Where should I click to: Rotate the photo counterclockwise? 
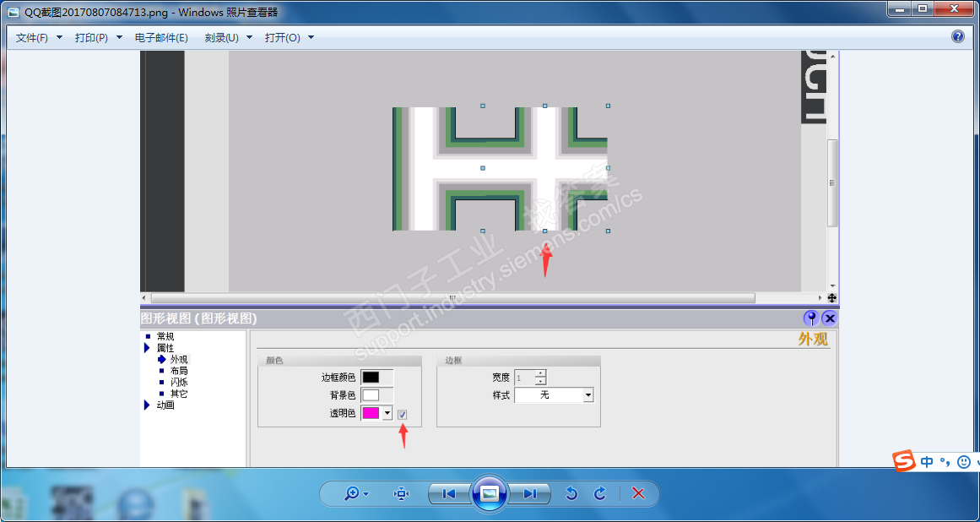coord(571,494)
